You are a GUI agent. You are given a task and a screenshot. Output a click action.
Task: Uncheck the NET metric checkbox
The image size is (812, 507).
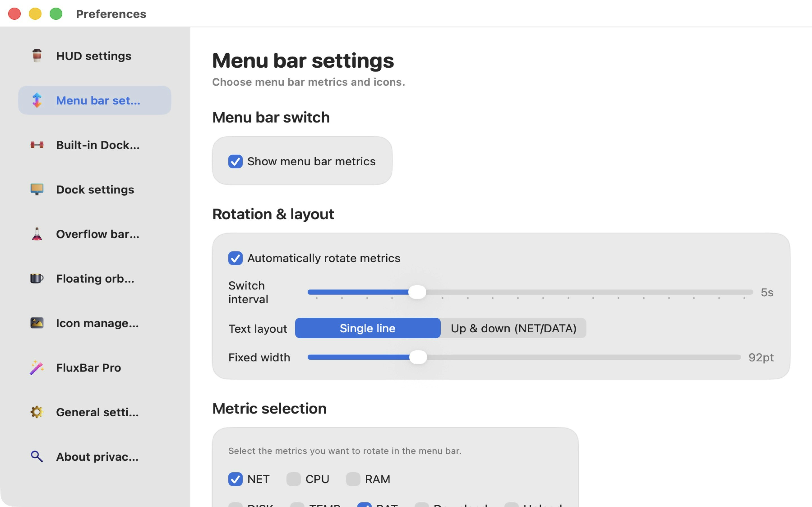[235, 479]
